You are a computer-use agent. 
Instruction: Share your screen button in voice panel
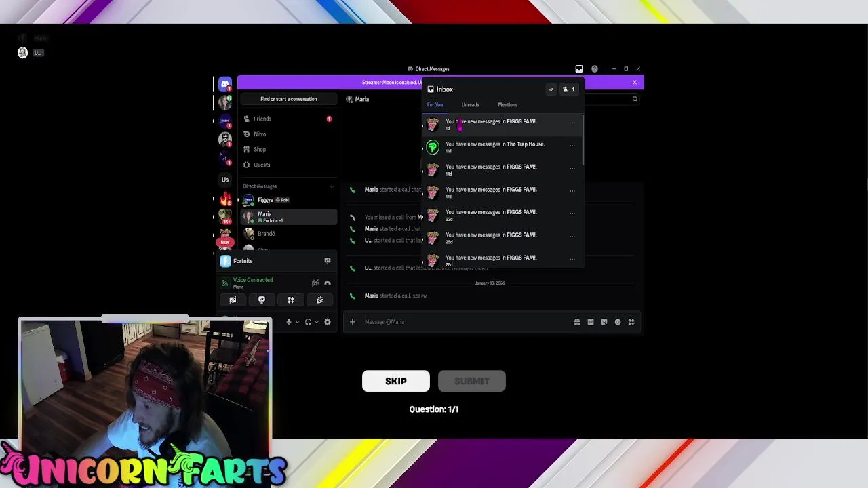262,300
